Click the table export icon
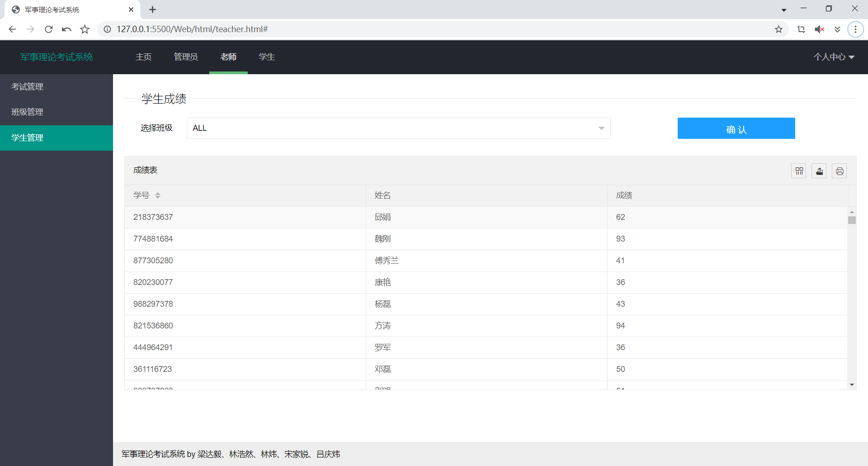This screenshot has height=466, width=868. point(819,171)
